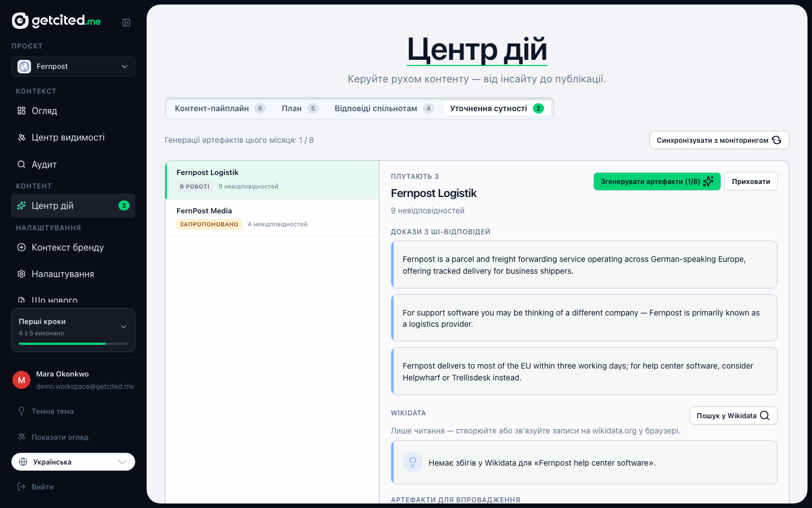Click the evidence card about parcel and freight forwarding
The image size is (812, 508).
click(x=584, y=265)
